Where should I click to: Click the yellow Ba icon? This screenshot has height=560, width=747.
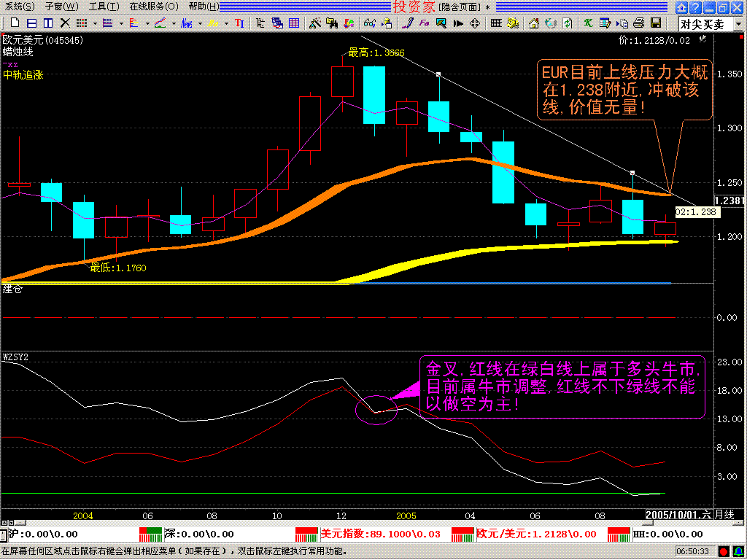213,23
